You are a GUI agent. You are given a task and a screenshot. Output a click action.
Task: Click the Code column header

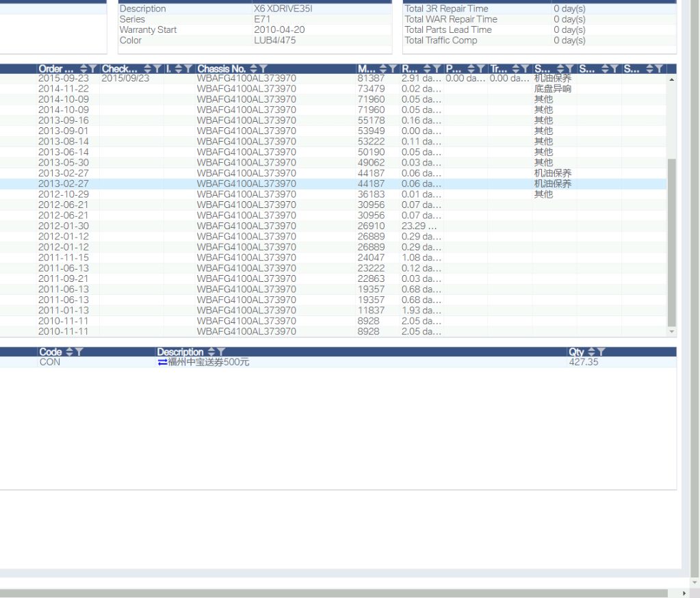tap(51, 352)
